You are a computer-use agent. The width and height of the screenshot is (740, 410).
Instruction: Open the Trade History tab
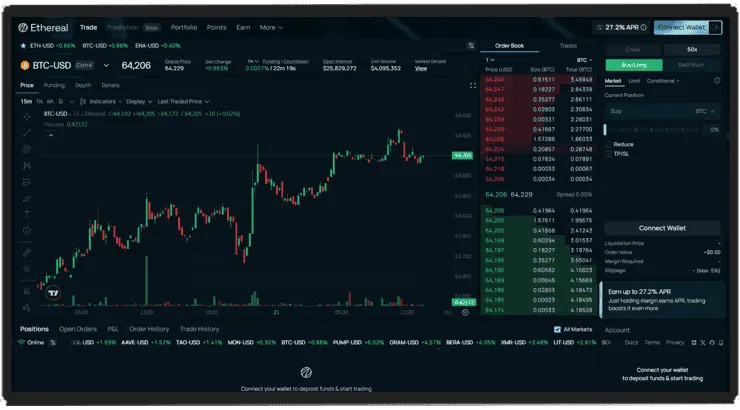199,329
